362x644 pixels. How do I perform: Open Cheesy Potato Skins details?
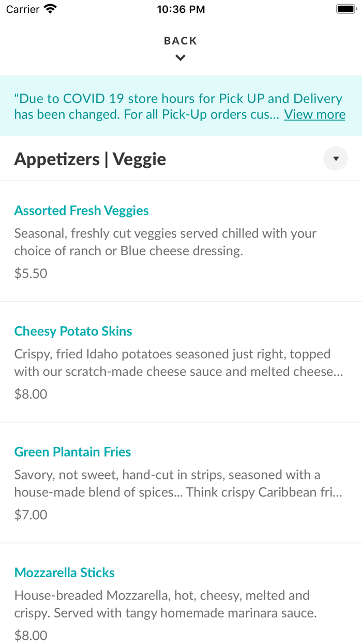click(x=73, y=331)
